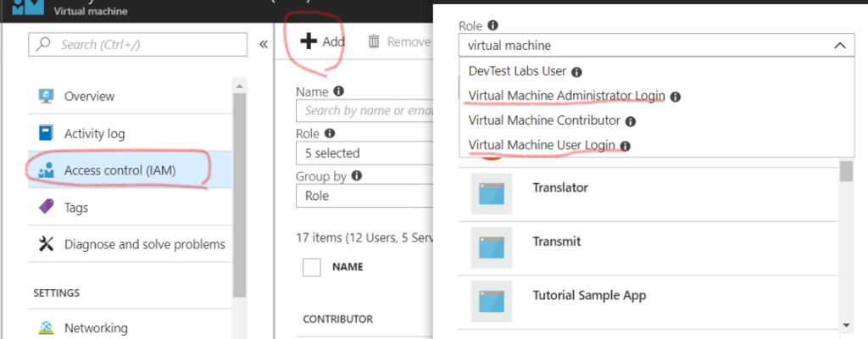Screen dimensions: 868x339
Task: Click the 17 items count text
Action: click(364, 238)
